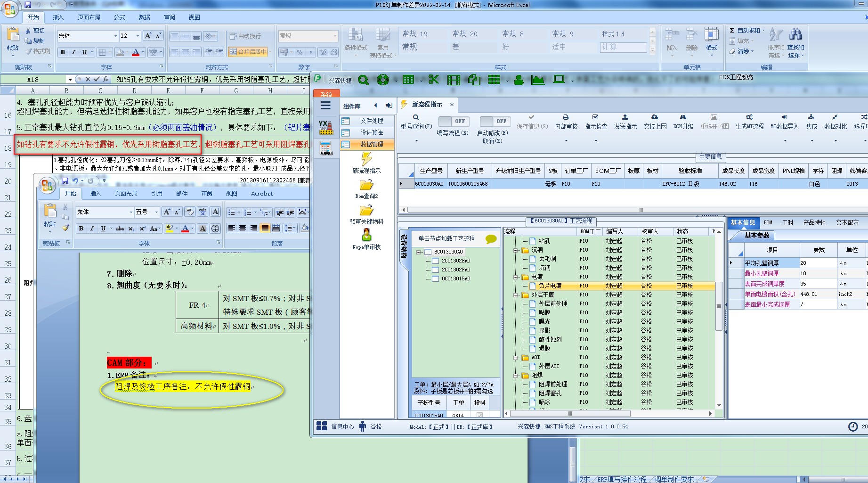The height and width of the screenshot is (483, 868).
Task: Click the Word red font color button
Action: [x=185, y=229]
